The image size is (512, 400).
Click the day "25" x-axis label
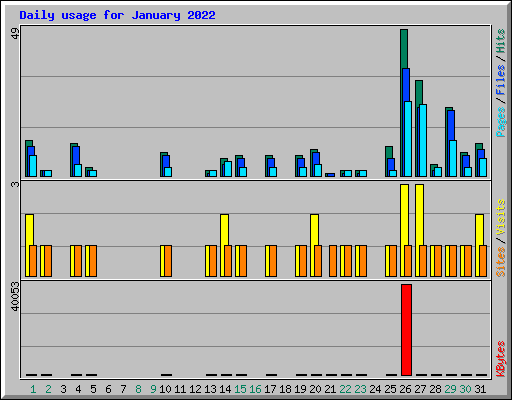tap(390, 389)
